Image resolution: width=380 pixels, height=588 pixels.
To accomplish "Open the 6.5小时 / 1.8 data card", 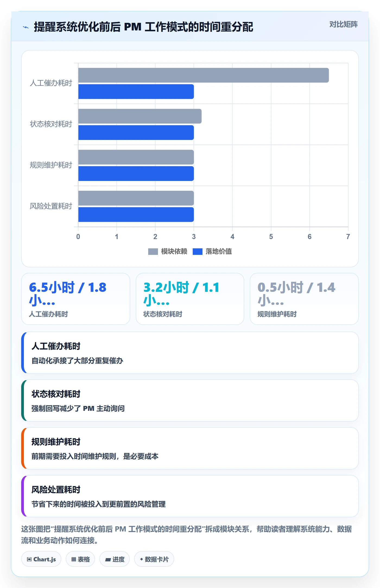I will pyautogui.click(x=76, y=299).
